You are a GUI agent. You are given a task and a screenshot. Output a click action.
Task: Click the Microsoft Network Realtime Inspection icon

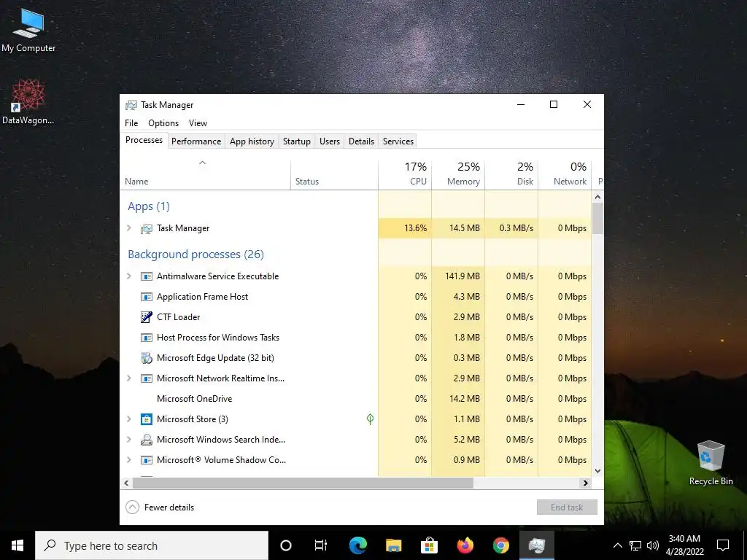pos(146,379)
